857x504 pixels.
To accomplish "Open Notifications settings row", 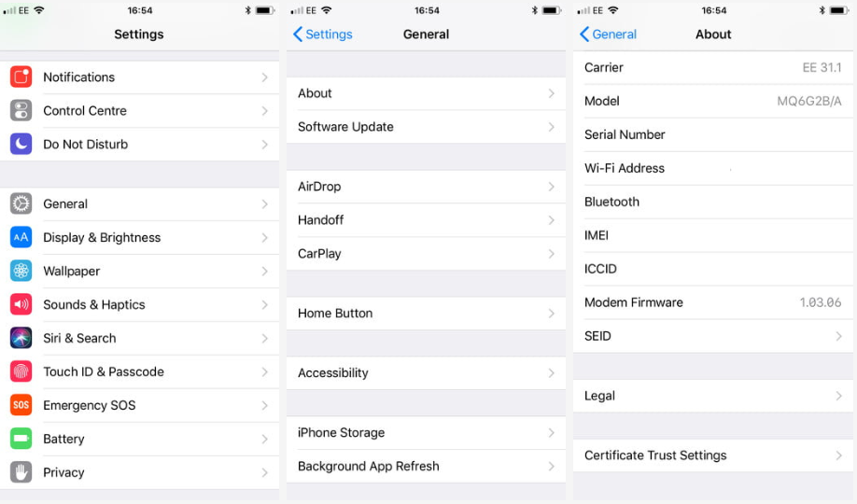I will (139, 77).
